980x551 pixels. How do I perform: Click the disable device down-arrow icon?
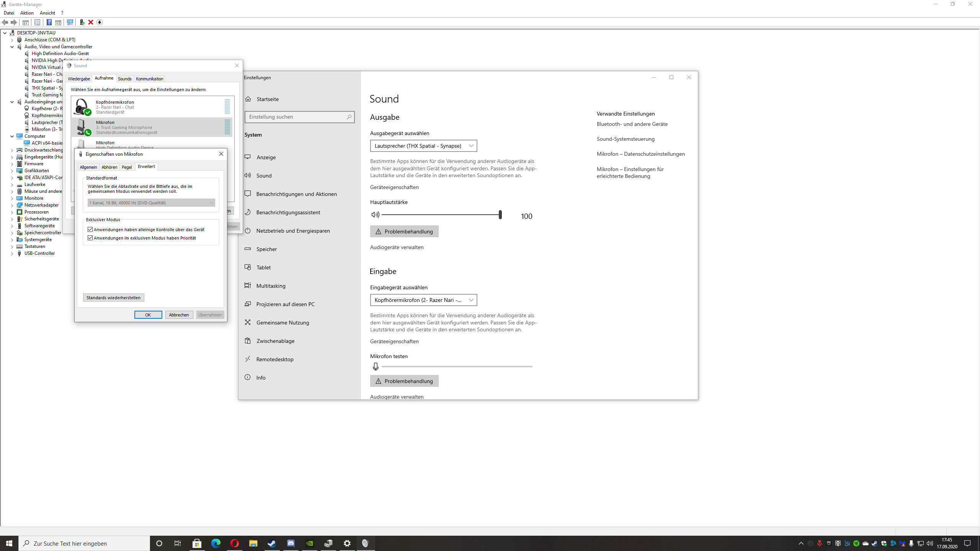click(x=100, y=22)
